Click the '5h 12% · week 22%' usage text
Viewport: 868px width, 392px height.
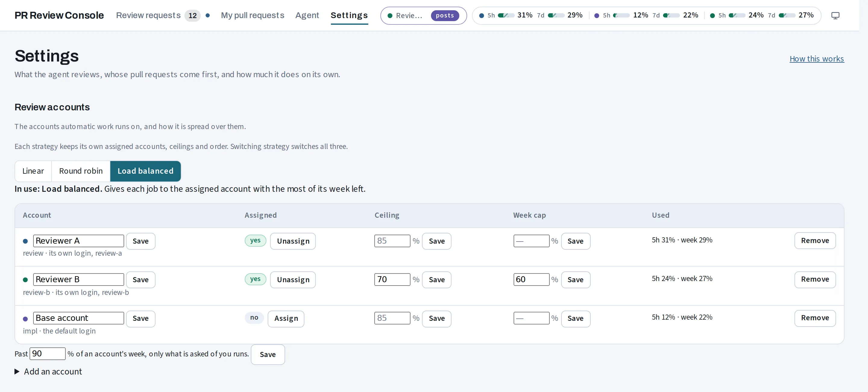[682, 318]
